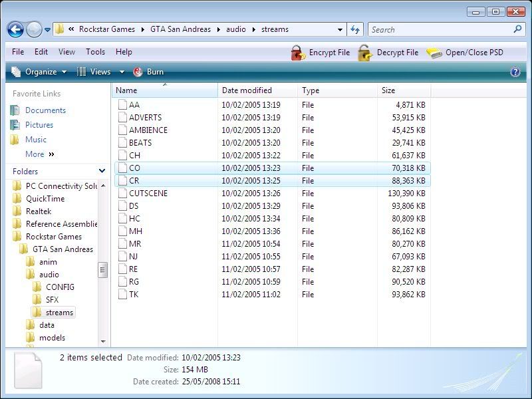Click the folder icon beside Realtek
Image resolution: width=532 pixels, height=399 pixels.
[x=17, y=211]
